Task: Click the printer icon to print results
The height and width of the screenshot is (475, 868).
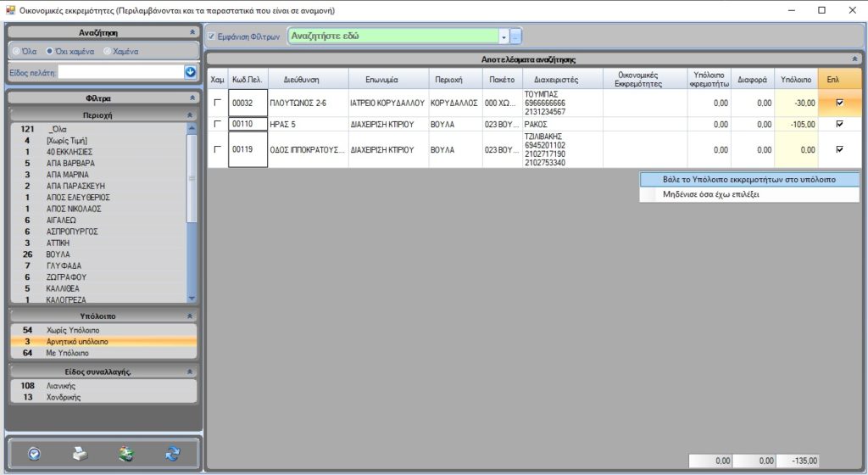Action: click(x=80, y=454)
